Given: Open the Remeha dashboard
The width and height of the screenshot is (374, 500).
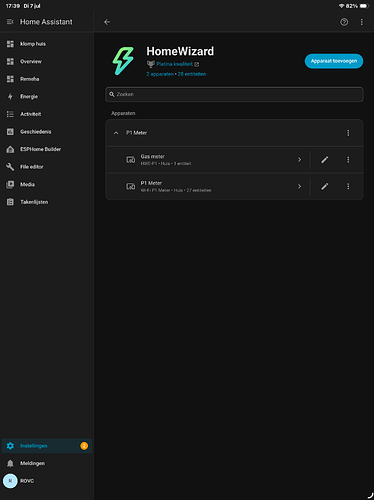Looking at the screenshot, I should (x=47, y=79).
